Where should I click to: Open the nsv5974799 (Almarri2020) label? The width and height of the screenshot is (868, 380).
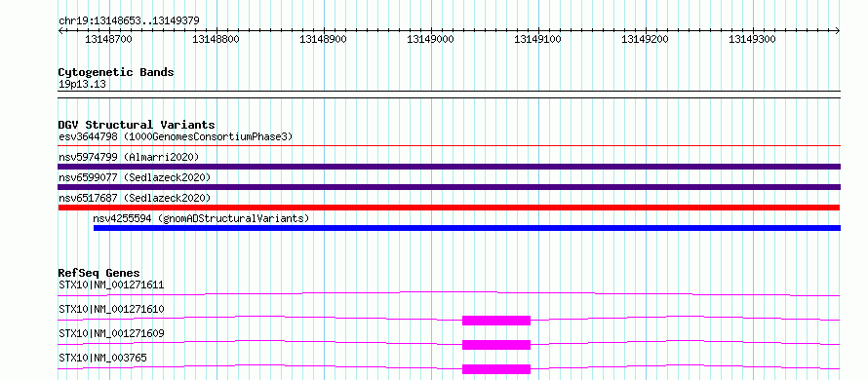129,157
